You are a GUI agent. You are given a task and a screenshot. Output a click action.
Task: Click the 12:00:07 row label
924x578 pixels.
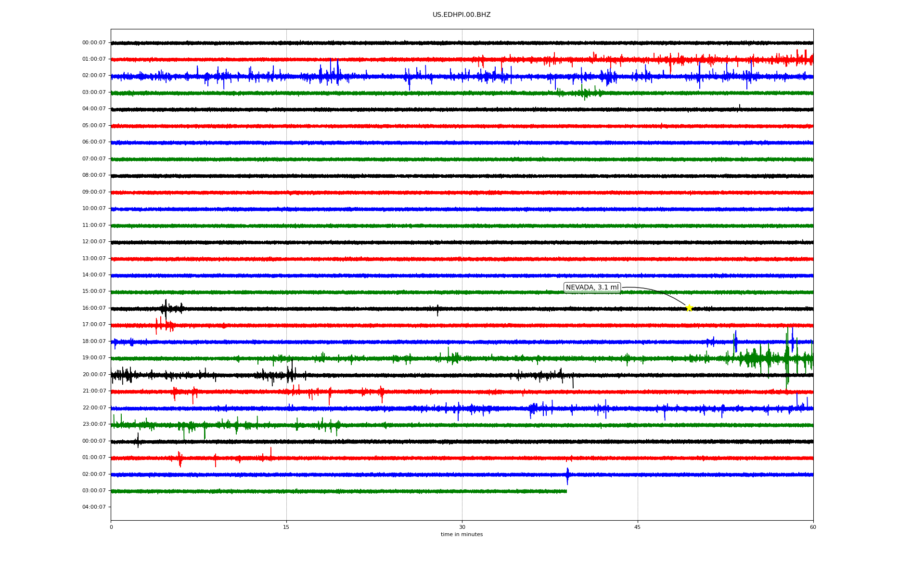coord(94,241)
